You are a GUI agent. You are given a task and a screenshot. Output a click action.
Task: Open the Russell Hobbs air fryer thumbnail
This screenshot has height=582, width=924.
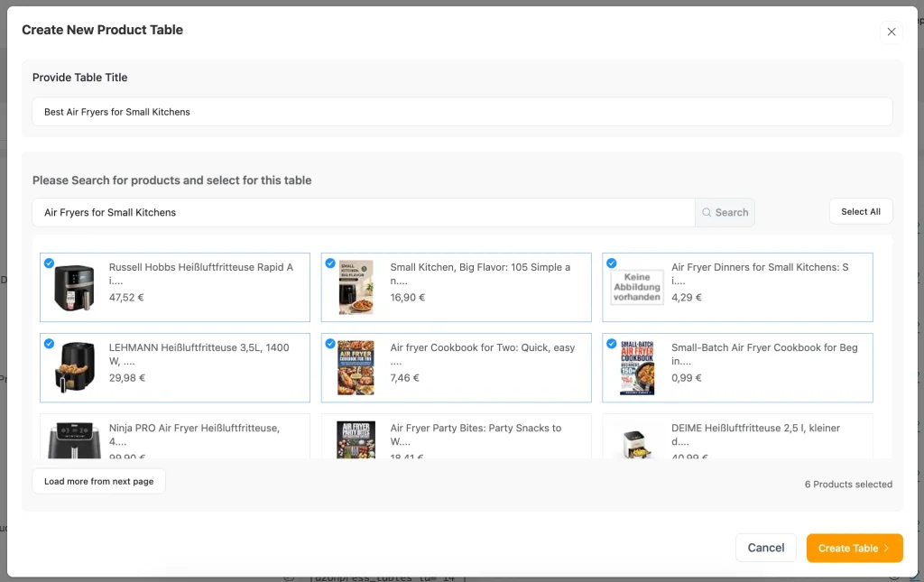click(74, 288)
